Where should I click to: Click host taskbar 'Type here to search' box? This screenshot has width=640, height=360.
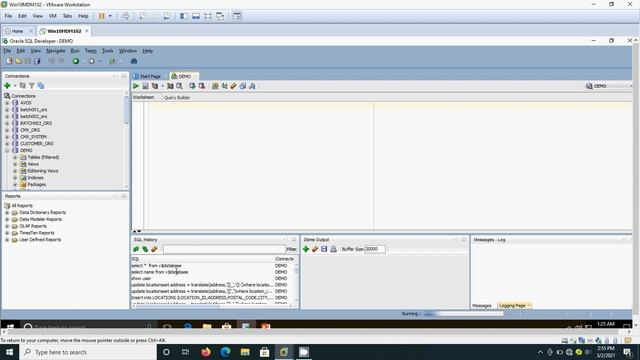[88, 352]
